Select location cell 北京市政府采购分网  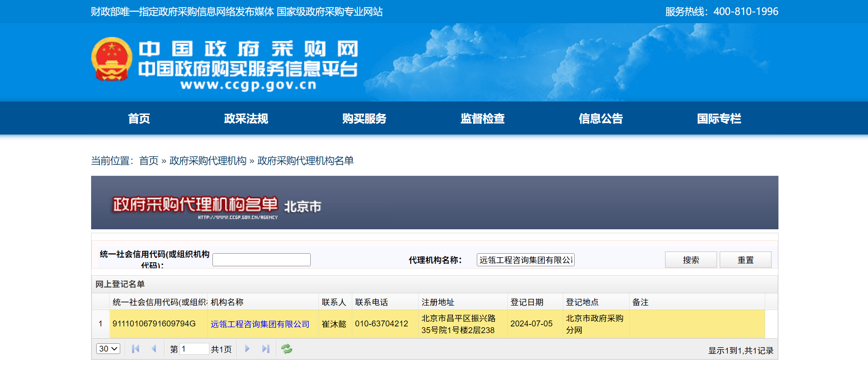[x=596, y=324]
